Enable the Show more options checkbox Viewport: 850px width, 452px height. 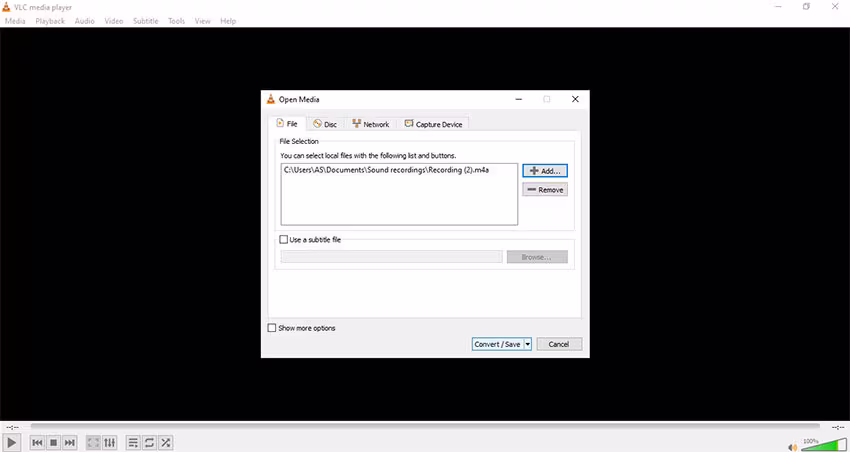[x=272, y=328]
